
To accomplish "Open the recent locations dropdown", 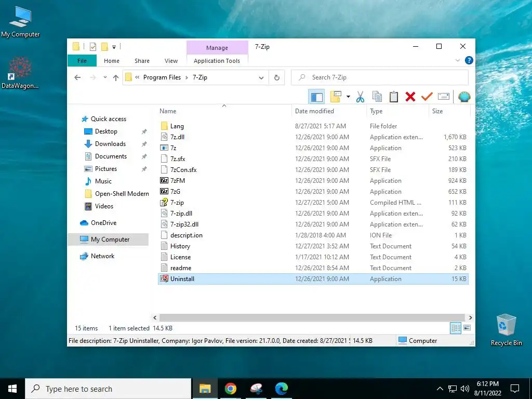I will (105, 77).
